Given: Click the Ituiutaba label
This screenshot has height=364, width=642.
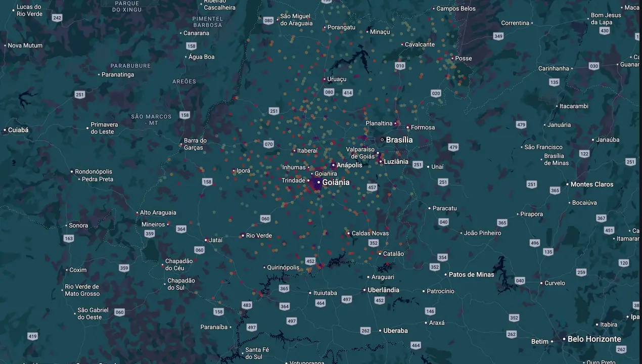Looking at the screenshot, I should pyautogui.click(x=325, y=293).
